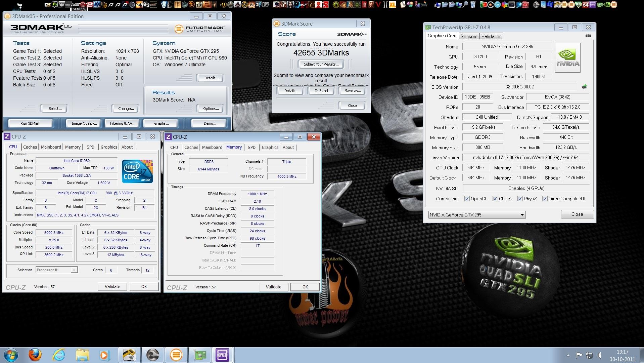Click Options... under Results

pos(211,109)
